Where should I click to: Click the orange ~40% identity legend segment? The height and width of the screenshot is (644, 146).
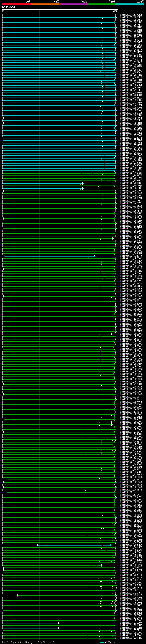[x=45, y=4]
